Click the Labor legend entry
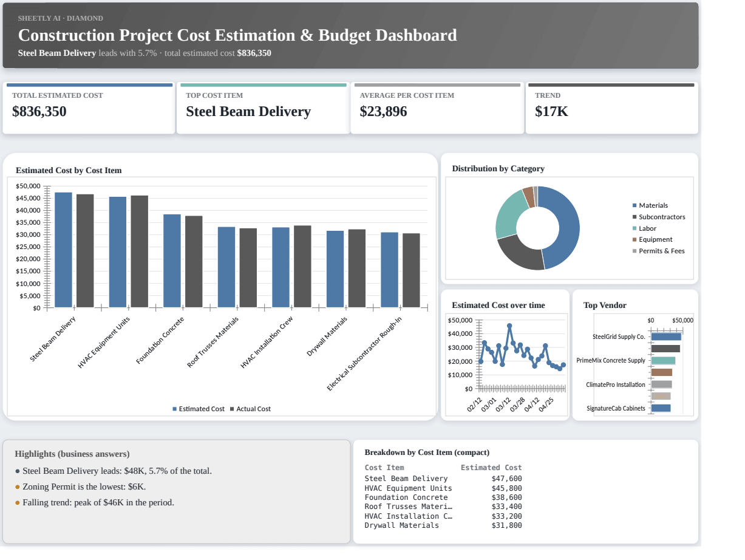The image size is (745, 560). (644, 228)
